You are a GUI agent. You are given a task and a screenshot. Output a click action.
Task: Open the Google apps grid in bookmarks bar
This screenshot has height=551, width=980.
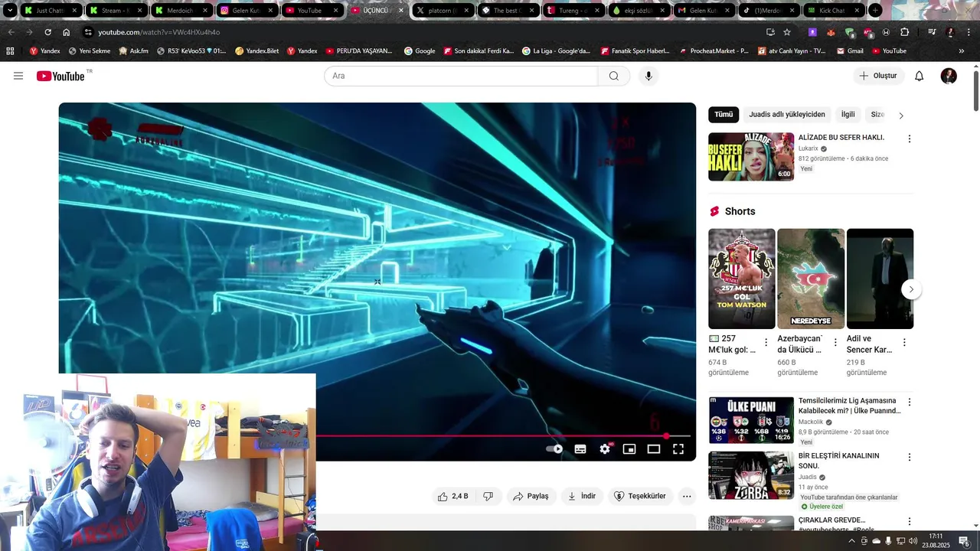tap(10, 51)
